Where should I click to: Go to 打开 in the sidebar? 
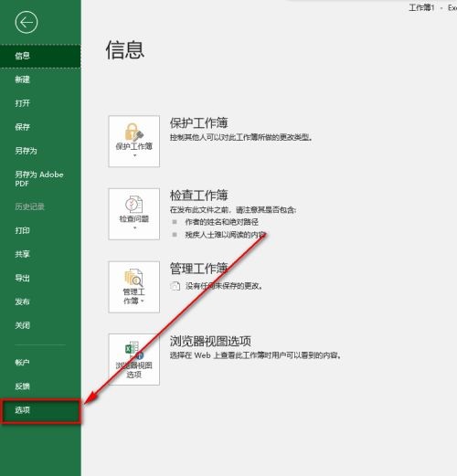pyautogui.click(x=40, y=103)
